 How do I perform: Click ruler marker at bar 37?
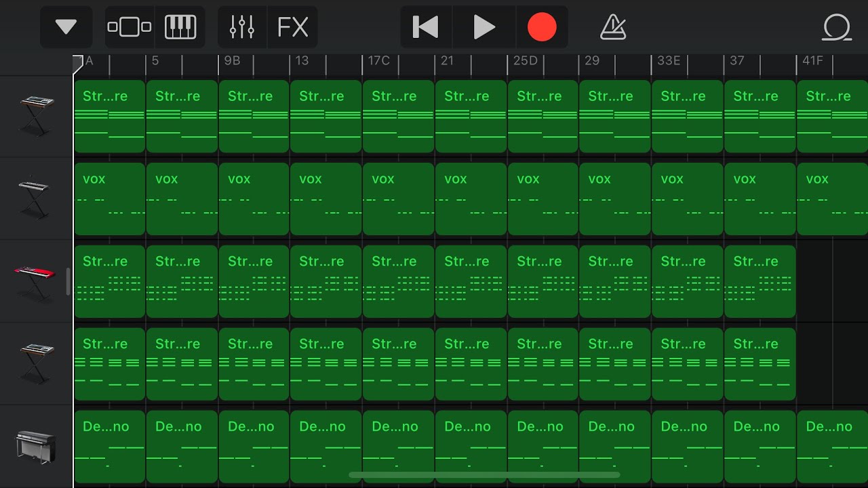[x=737, y=61]
